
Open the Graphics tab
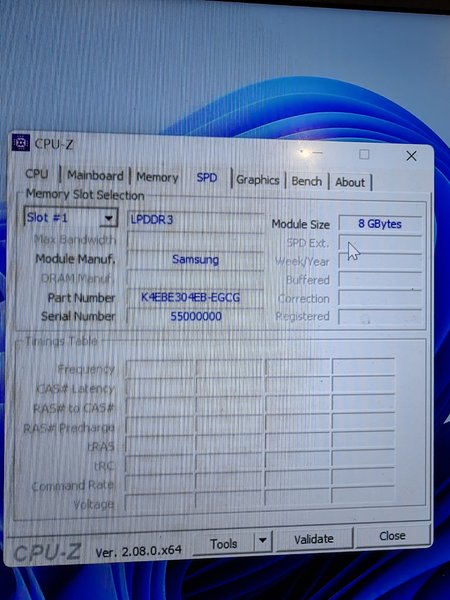258,179
